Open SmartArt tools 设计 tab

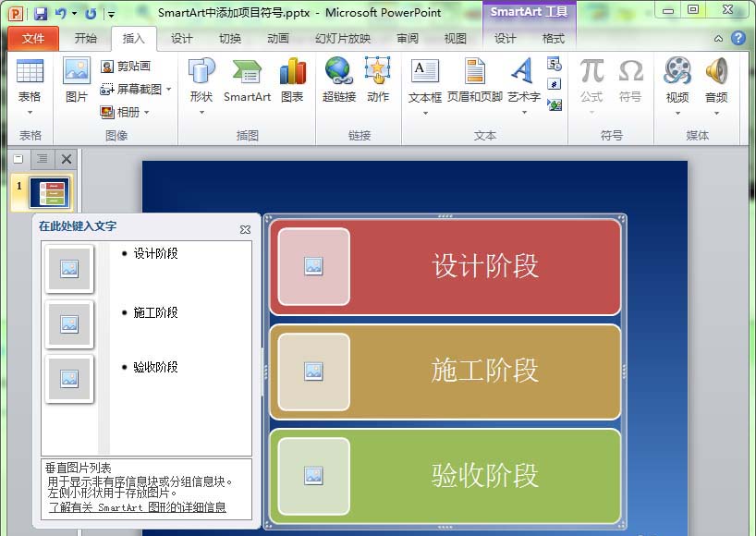pyautogui.click(x=506, y=39)
